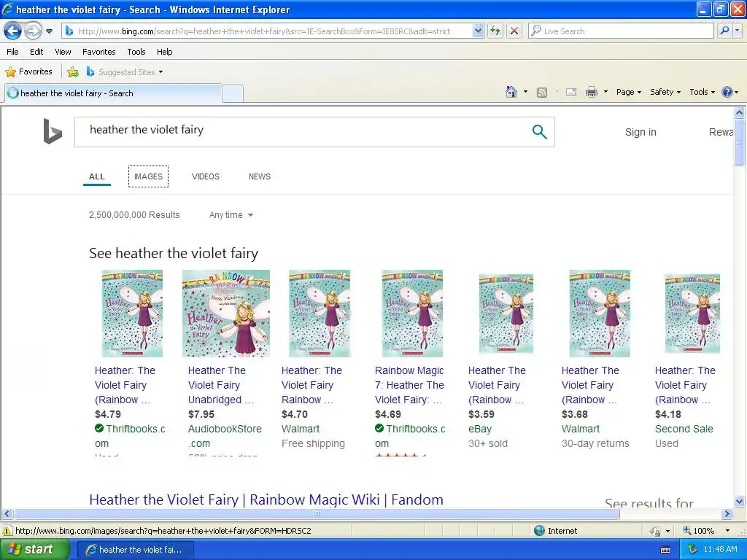This screenshot has height=560, width=747.
Task: Expand the address bar URL history dropdown
Action: pos(478,31)
